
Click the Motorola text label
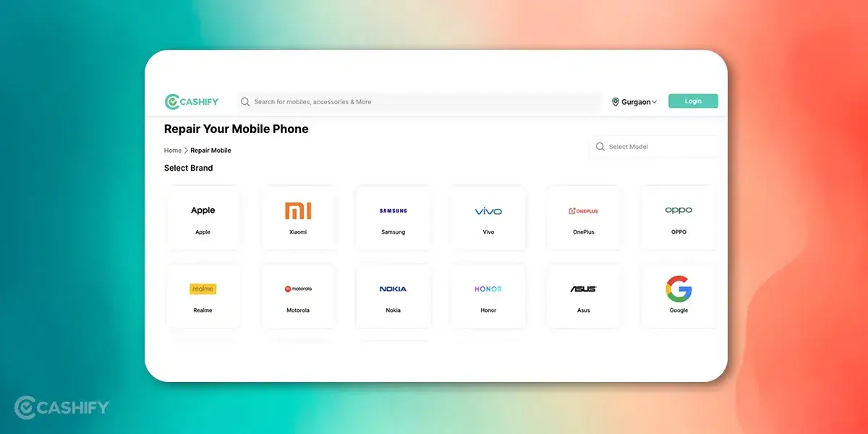coord(298,310)
